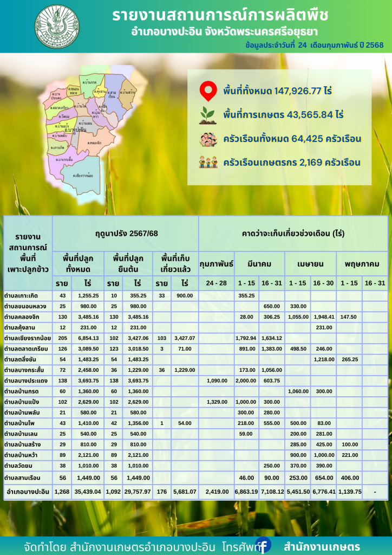Image resolution: width=392 pixels, height=555 pixels.
Task: Click the cell value 1,218.00
Action: 323,359
